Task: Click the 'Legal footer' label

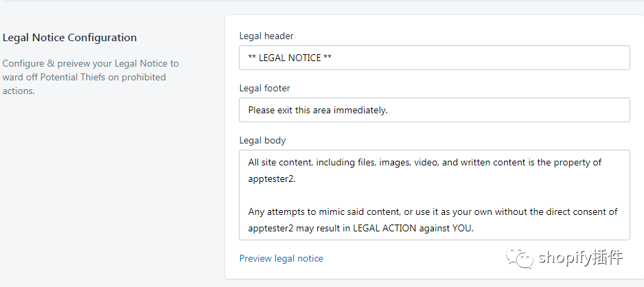Action: click(x=264, y=88)
